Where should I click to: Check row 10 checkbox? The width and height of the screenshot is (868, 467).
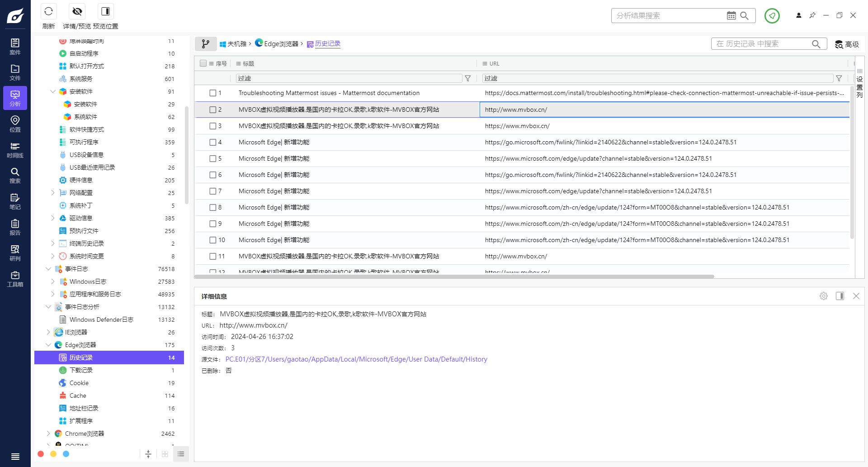tap(213, 240)
